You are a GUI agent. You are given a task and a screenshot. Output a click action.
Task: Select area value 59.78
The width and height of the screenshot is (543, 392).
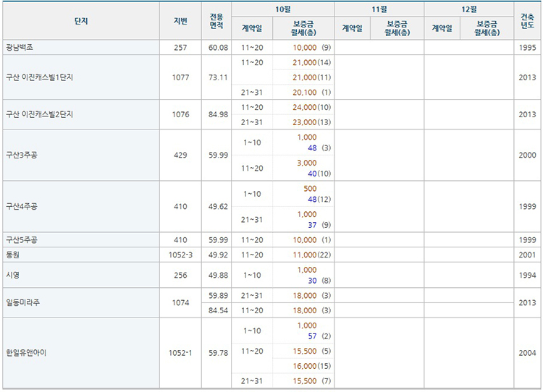218,353
